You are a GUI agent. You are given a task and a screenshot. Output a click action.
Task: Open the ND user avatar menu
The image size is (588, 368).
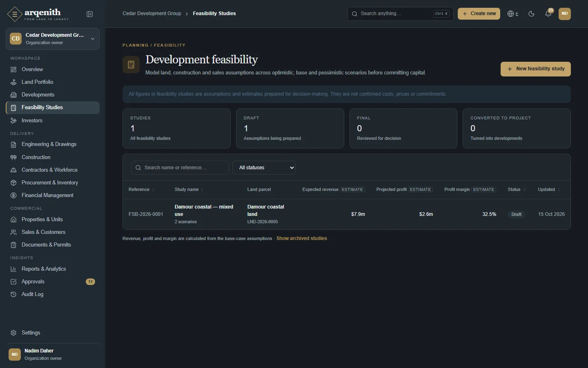pyautogui.click(x=565, y=14)
